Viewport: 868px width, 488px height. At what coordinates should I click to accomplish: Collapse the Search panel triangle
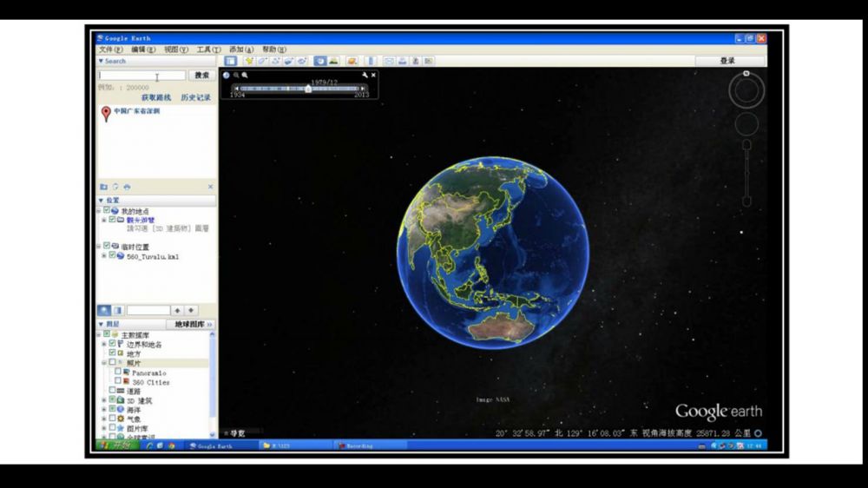[101, 61]
